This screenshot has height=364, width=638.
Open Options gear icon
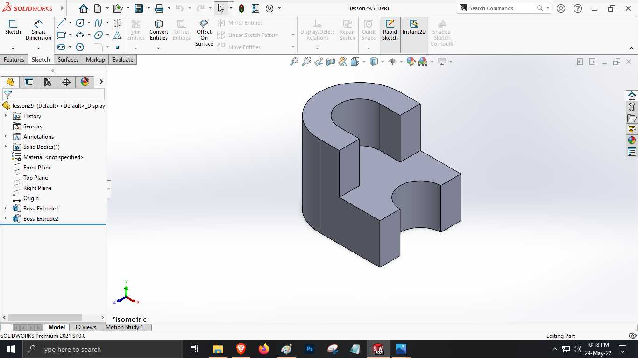(269, 8)
